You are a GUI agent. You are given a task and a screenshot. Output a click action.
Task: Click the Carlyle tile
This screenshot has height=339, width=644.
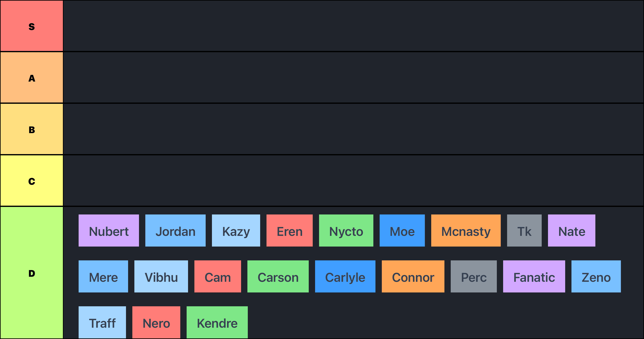345,277
